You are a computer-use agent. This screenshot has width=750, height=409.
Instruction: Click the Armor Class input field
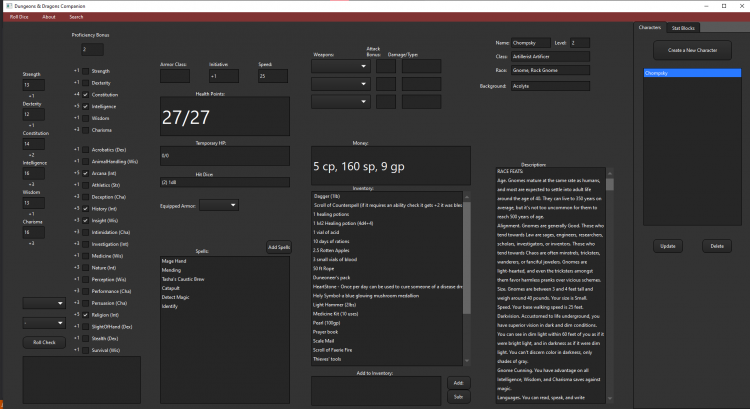coord(181,76)
